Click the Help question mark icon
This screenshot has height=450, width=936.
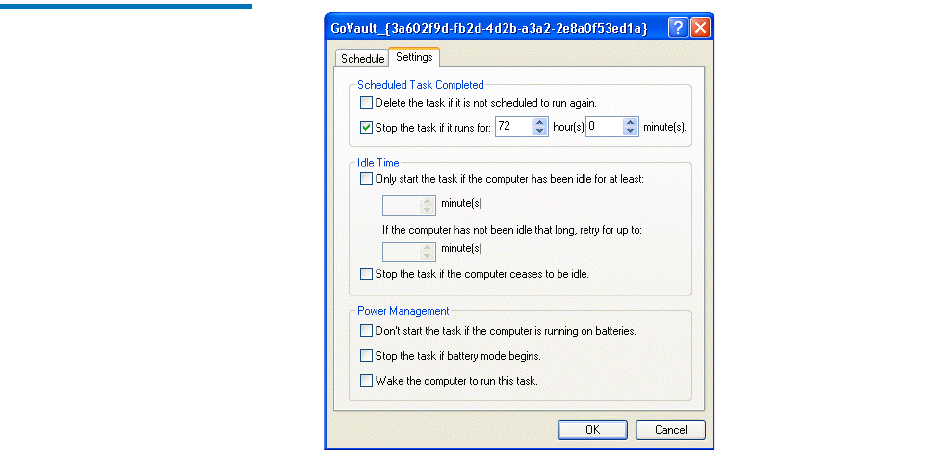coord(679,28)
